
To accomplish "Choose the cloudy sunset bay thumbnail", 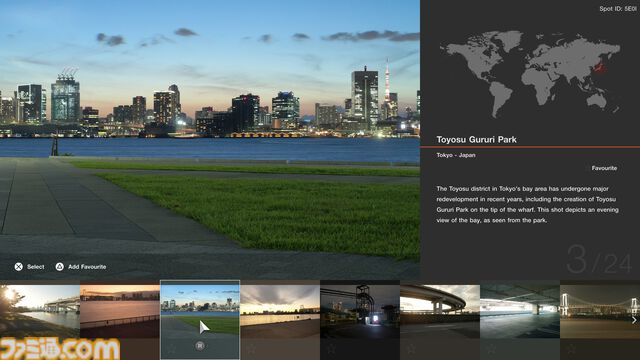I will pyautogui.click(x=280, y=311).
